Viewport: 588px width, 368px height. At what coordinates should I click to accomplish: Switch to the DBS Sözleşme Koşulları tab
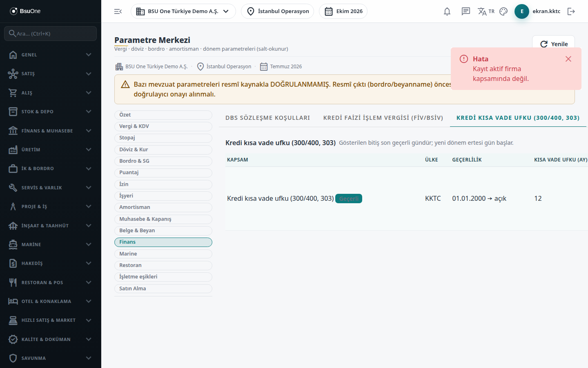pyautogui.click(x=268, y=118)
